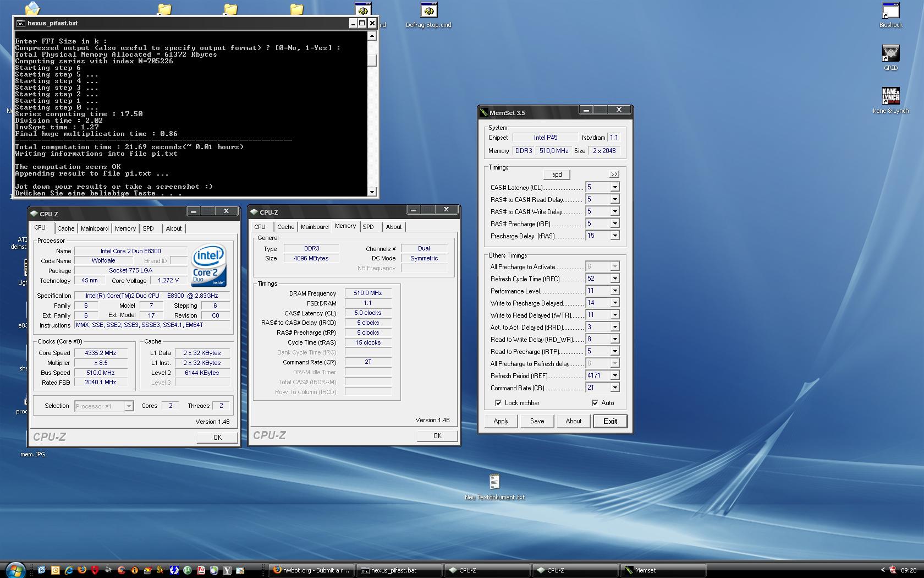The image size is (924, 578).
Task: Select the Neu Textdokument.txt desktop file
Action: [494, 487]
